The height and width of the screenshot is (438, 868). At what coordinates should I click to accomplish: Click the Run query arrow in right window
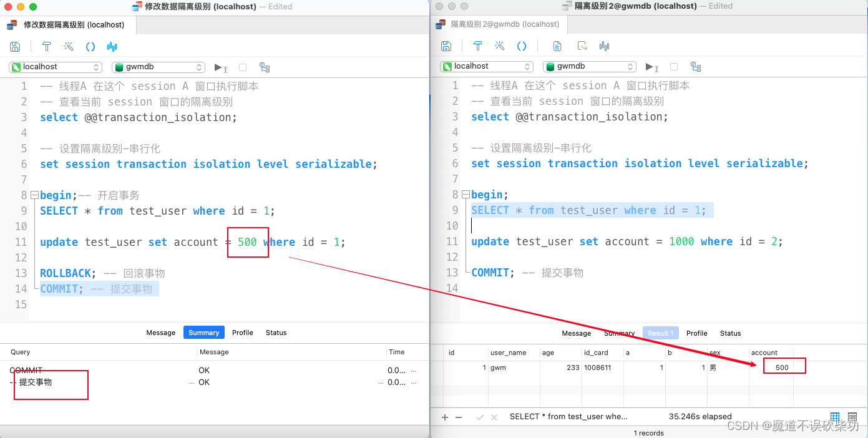click(x=651, y=67)
